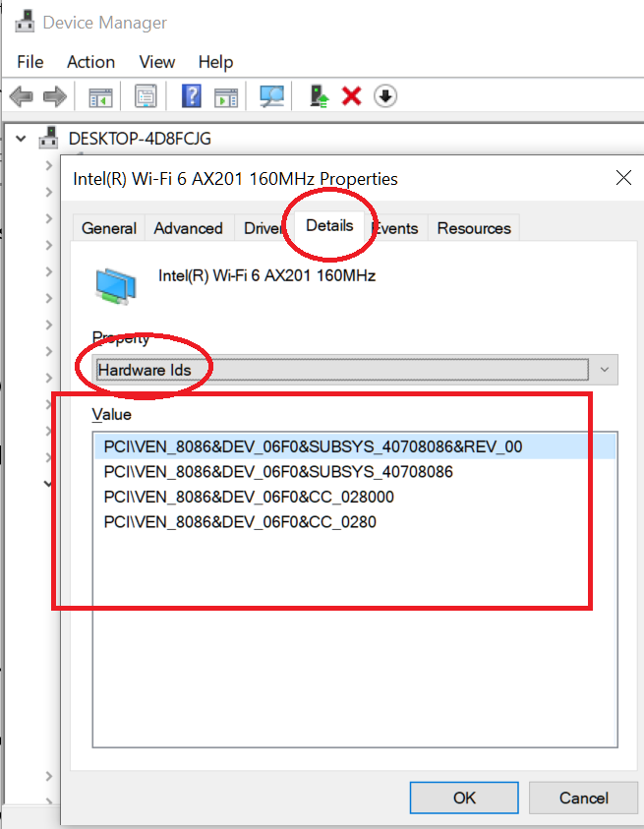Click the Disable device down-arrow icon
The width and height of the screenshot is (644, 829).
point(385,96)
